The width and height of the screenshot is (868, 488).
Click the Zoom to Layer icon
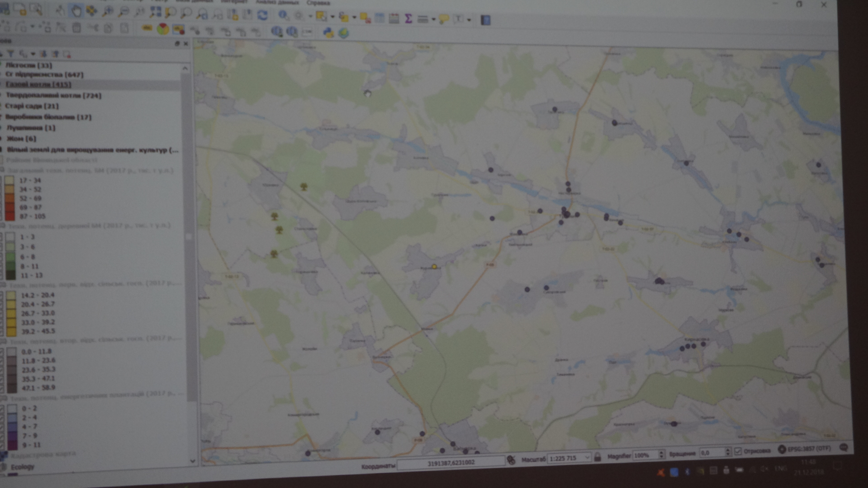click(x=186, y=13)
